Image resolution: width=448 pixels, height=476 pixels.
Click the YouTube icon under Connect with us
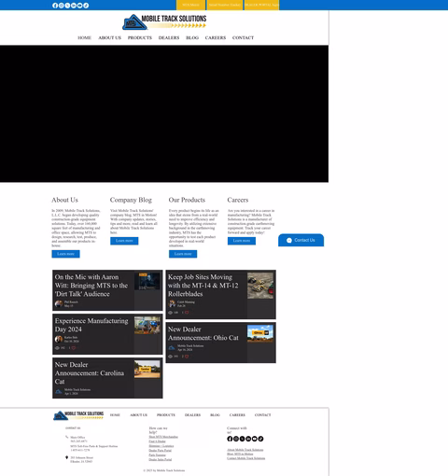click(255, 439)
